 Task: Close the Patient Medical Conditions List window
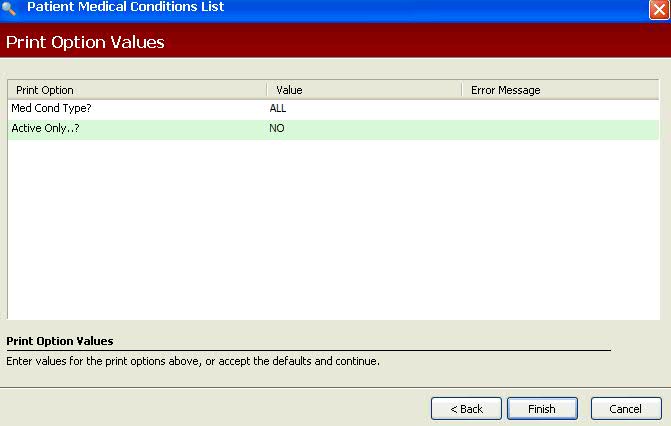(x=658, y=9)
